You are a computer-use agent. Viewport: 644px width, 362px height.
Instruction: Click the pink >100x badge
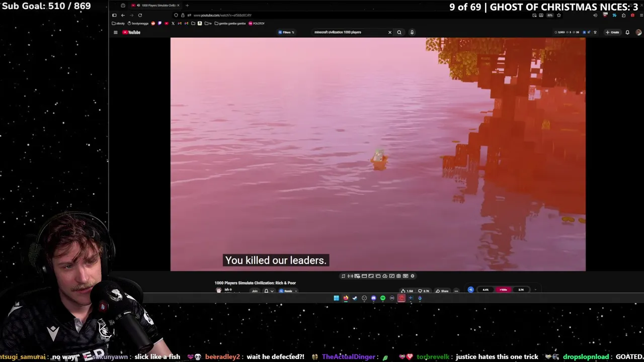pyautogui.click(x=503, y=290)
